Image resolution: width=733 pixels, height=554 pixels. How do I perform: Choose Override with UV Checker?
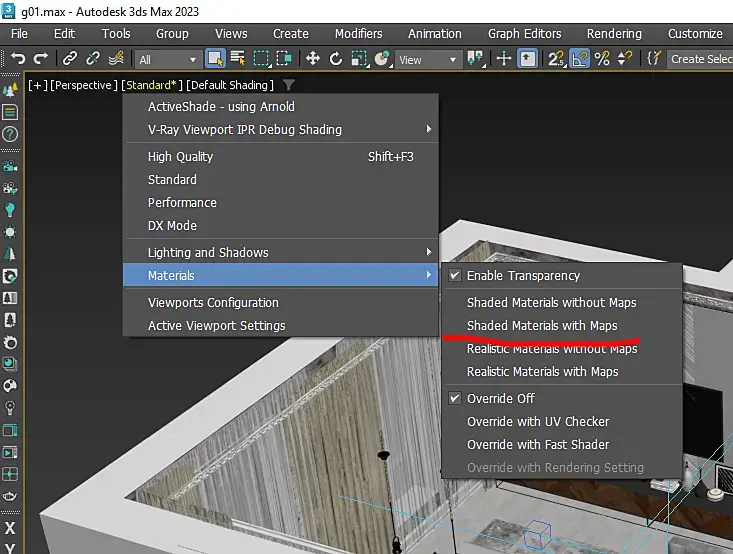click(x=561, y=422)
